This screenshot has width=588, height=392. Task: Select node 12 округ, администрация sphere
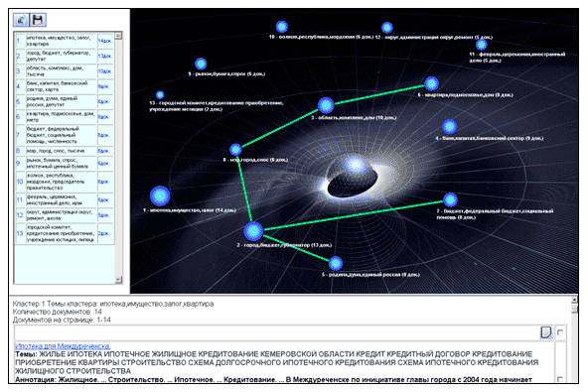point(387,28)
